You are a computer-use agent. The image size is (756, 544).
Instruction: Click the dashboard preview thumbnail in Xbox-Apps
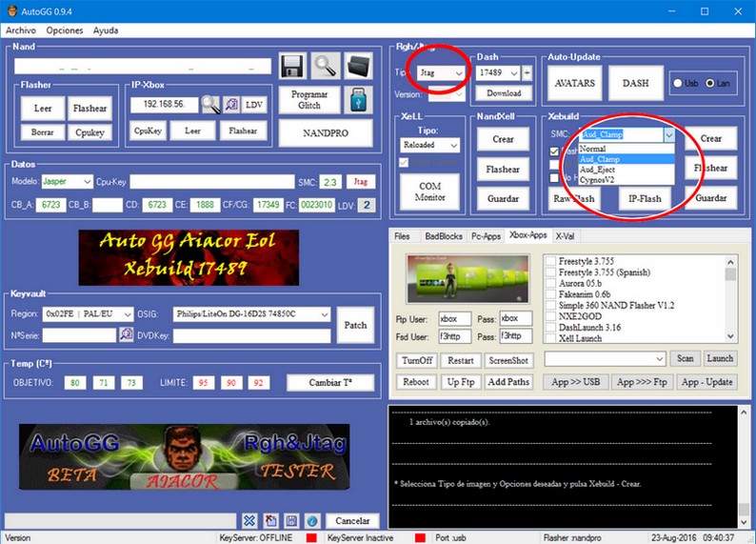(468, 279)
